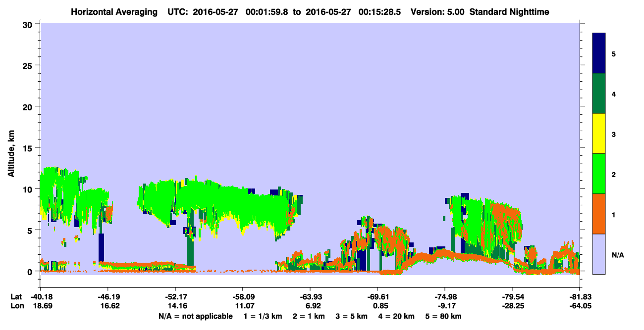Click latitude value -63.93

[x=310, y=297]
